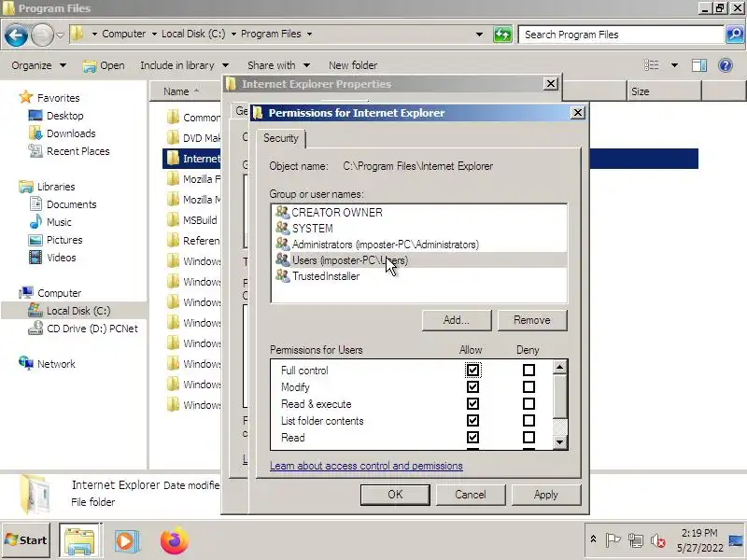The image size is (747, 560).
Task: Uncheck Allow for Read & execute
Action: pyautogui.click(x=472, y=404)
